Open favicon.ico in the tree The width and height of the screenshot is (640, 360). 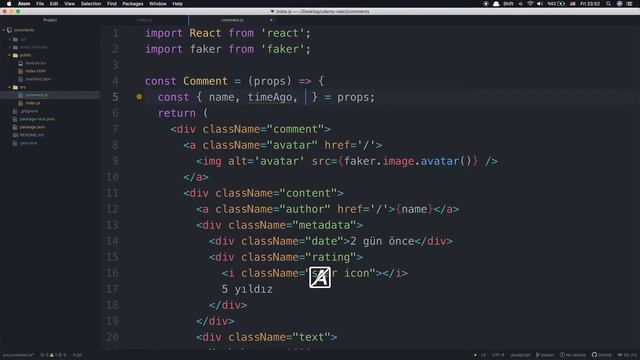[x=36, y=63]
